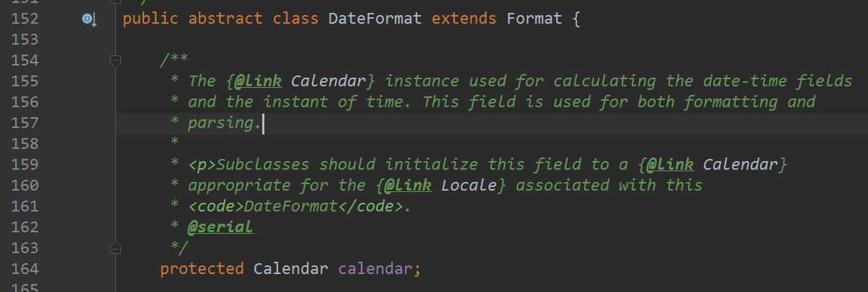
Task: Click the @serial Javadoc tag
Action: pos(220,227)
